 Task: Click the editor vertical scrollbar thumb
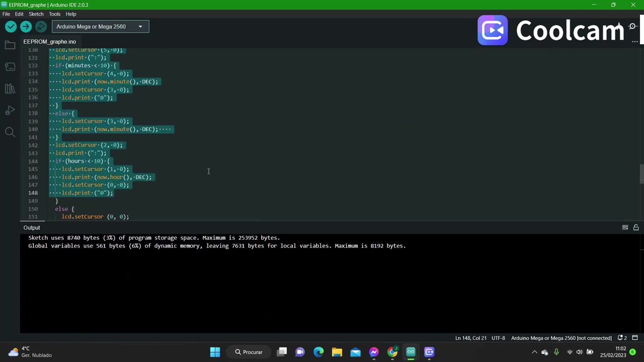click(x=641, y=174)
